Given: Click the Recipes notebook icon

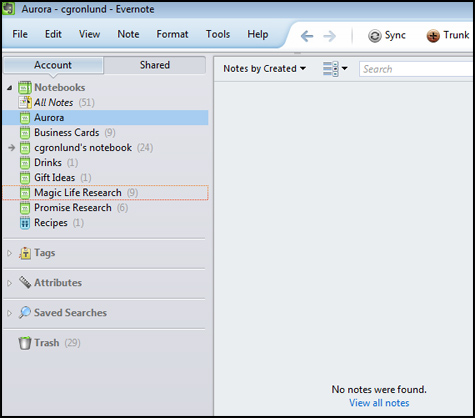Looking at the screenshot, I should click(25, 223).
